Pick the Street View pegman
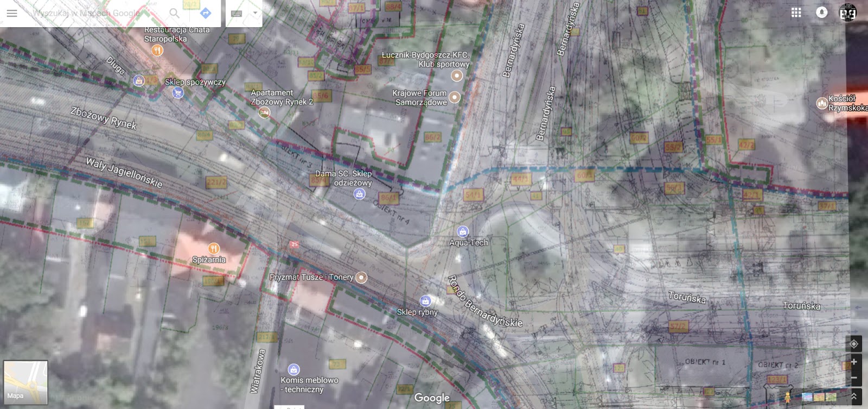The height and width of the screenshot is (409, 868). pyautogui.click(x=787, y=397)
